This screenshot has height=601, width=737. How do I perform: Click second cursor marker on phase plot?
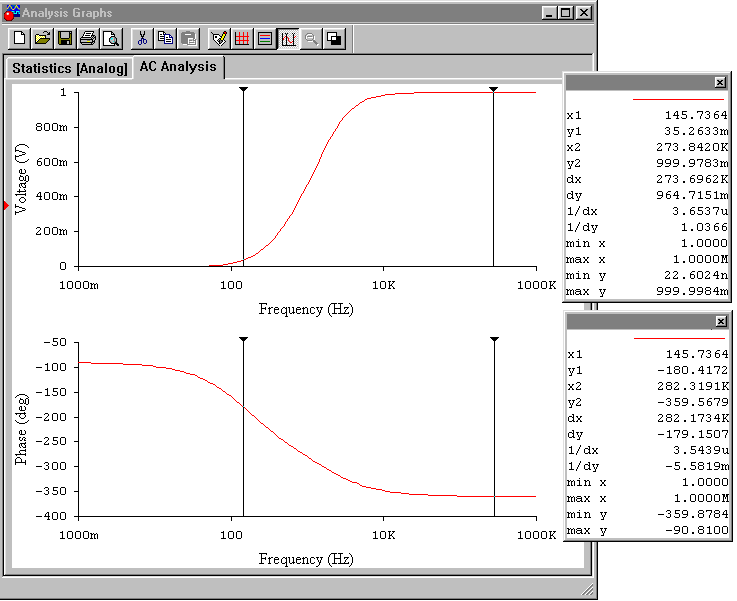[x=494, y=339]
